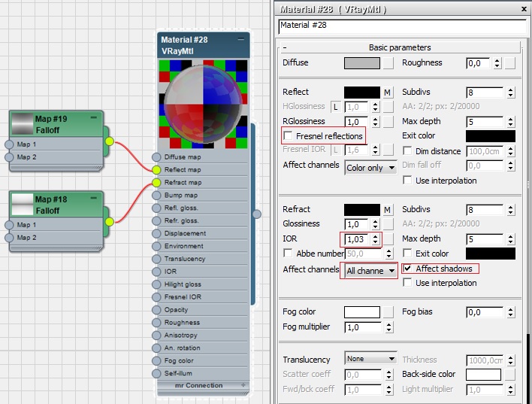
Task: Click the Fog color input socket
Action: (156, 361)
